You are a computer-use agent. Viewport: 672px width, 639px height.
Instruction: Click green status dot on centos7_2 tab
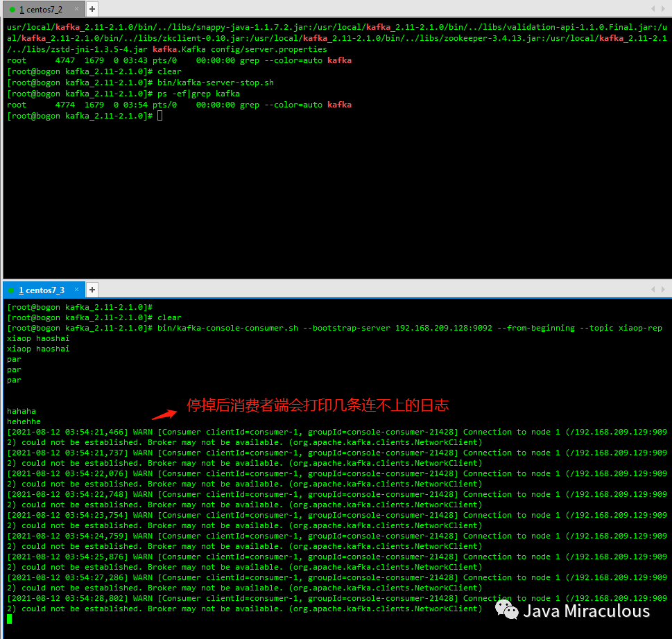pyautogui.click(x=12, y=10)
